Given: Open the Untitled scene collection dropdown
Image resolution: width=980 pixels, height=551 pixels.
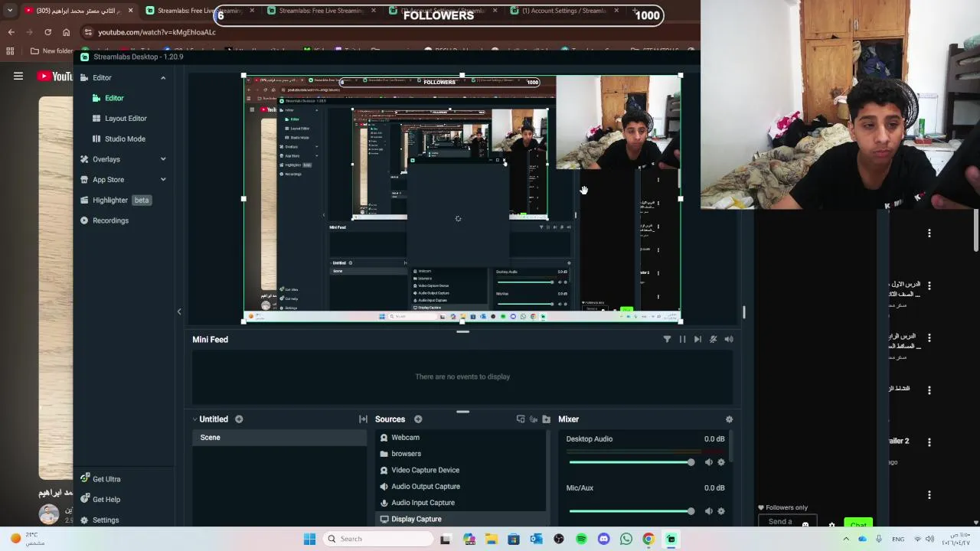Looking at the screenshot, I should click(x=209, y=419).
